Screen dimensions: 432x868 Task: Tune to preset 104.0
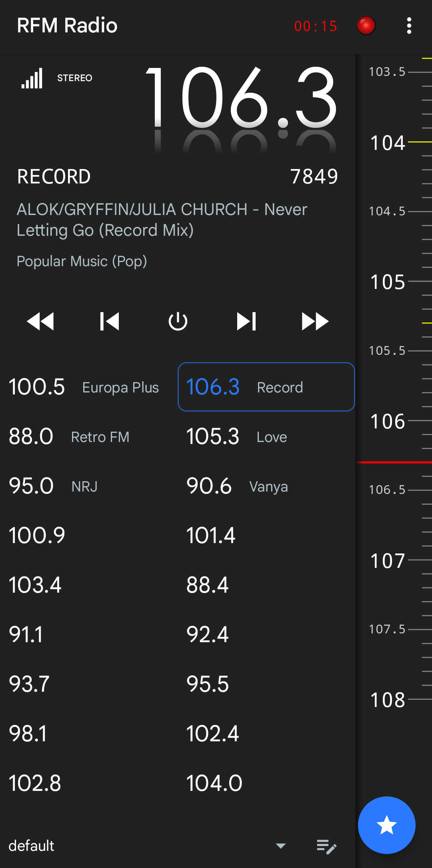tap(266, 783)
